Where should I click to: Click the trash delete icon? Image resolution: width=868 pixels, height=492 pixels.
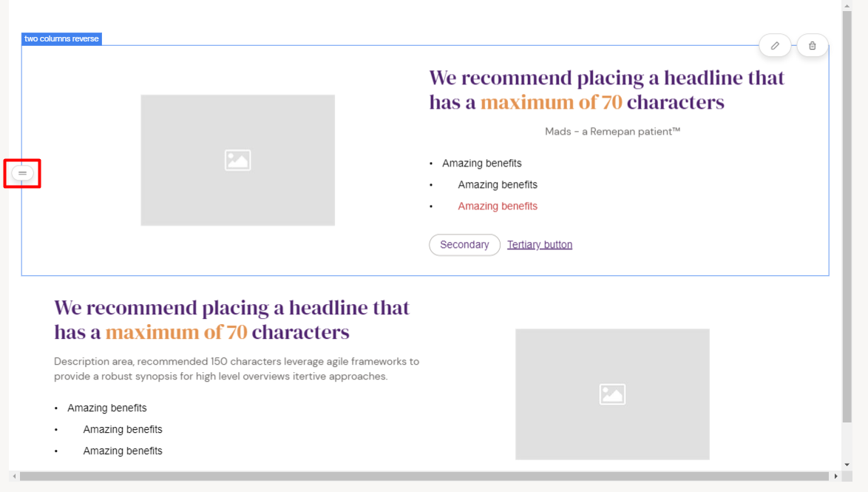(x=812, y=46)
